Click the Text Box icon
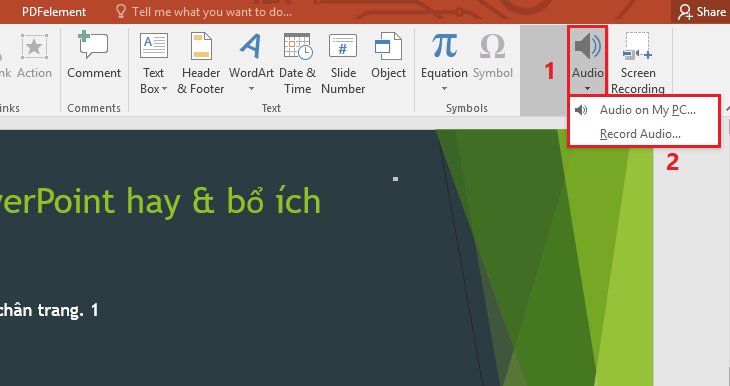 pyautogui.click(x=154, y=46)
